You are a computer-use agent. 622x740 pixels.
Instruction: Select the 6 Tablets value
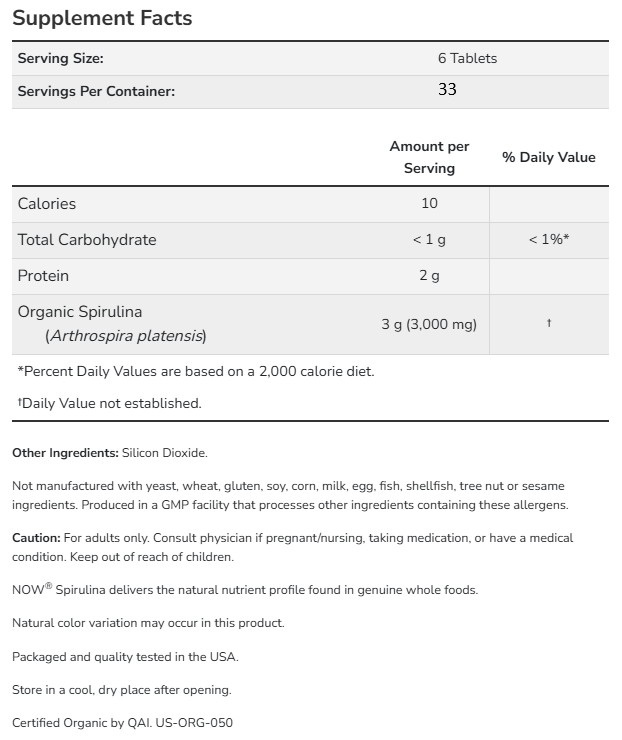pos(467,59)
